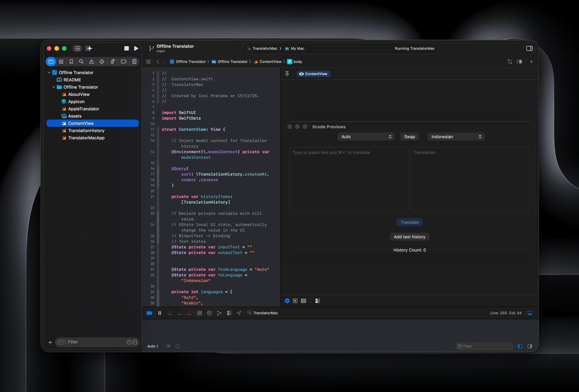Viewport: 579px width, 392px height.
Task: Click the source text input field
Action: pos(349,179)
